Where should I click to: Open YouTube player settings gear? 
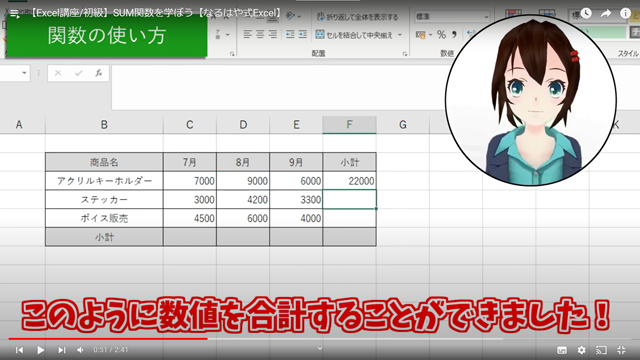click(x=582, y=350)
